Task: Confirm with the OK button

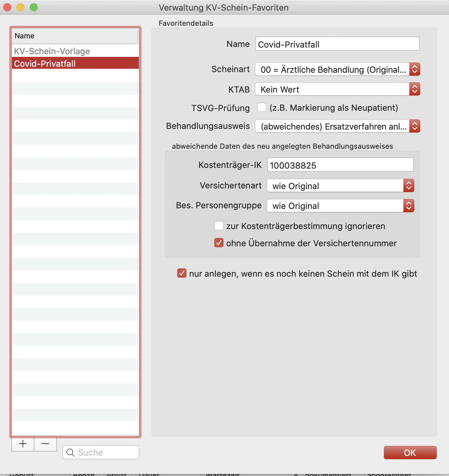Action: 410,453
